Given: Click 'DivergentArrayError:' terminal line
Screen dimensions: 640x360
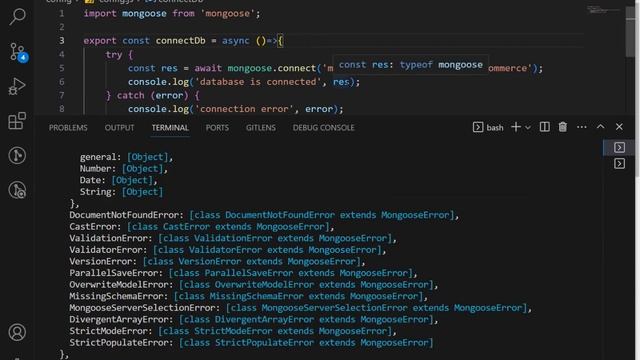Looking at the screenshot, I should pos(253,319).
